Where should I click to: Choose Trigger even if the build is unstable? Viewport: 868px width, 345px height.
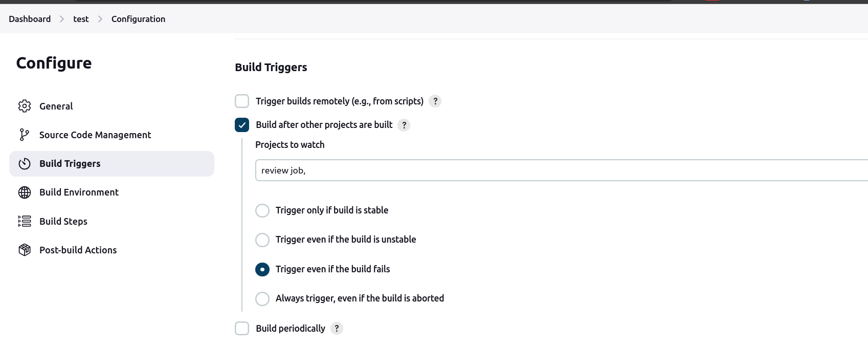tap(262, 240)
